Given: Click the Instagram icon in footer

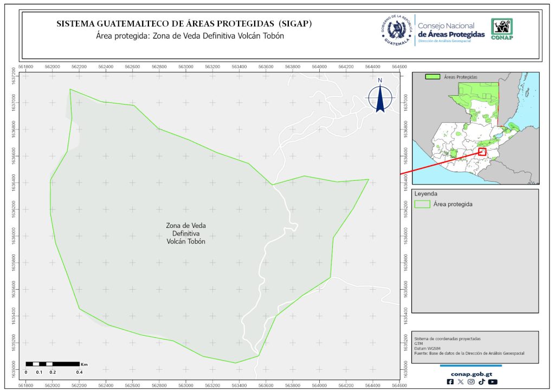Looking at the screenshot, I should (x=471, y=382).
